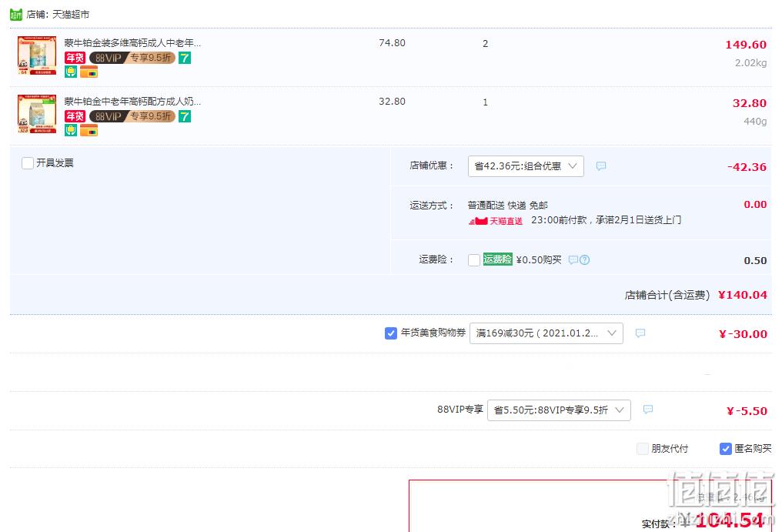Open product title 蒙牛铂金中老年高钙配方成人奶
Screen dimensions: 782x532
coord(132,102)
